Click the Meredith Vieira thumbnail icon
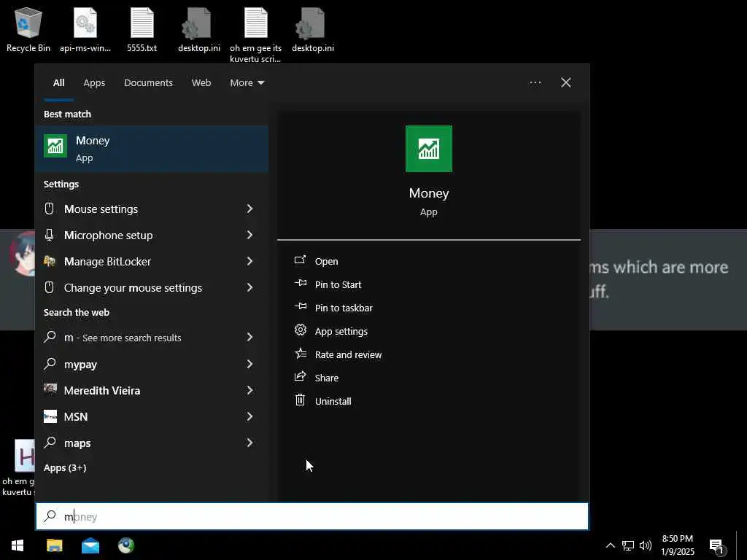The image size is (747, 560). click(50, 389)
